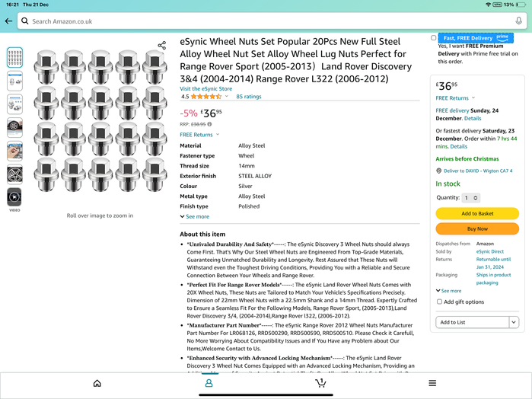
Task: Click the Fast, FREE Delivery prime badge
Action: (x=476, y=38)
